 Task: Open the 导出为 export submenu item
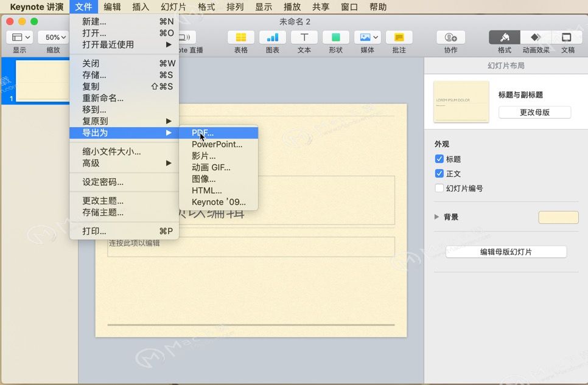(x=124, y=133)
